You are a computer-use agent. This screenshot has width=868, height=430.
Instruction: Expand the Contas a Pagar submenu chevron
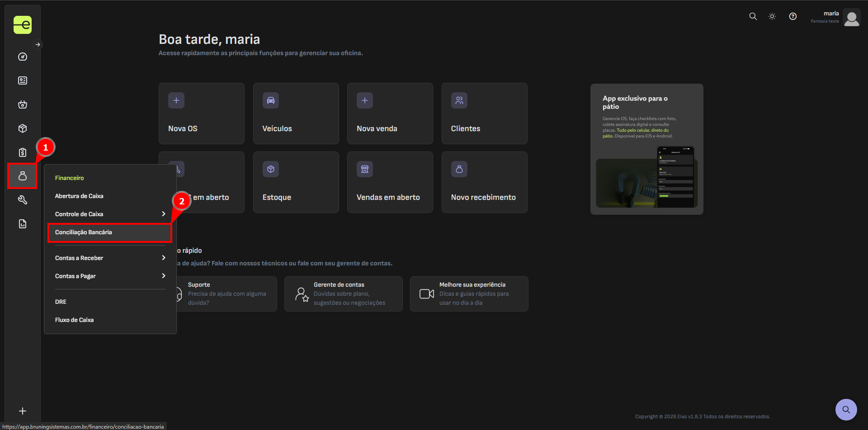[164, 276]
